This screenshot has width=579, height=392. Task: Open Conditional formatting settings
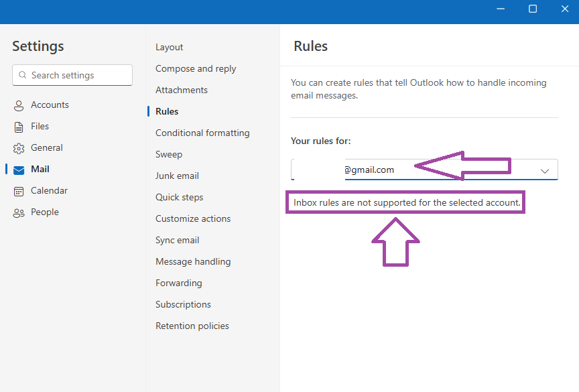pos(202,133)
